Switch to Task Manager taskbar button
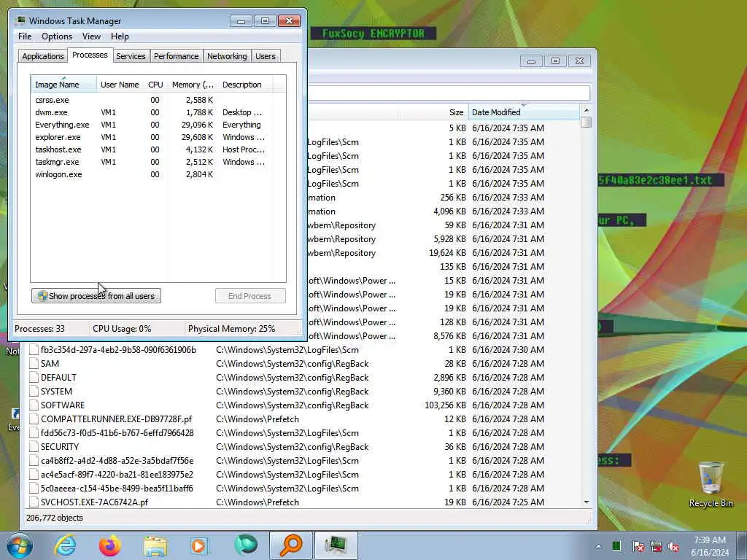The image size is (747, 560). pyautogui.click(x=336, y=545)
